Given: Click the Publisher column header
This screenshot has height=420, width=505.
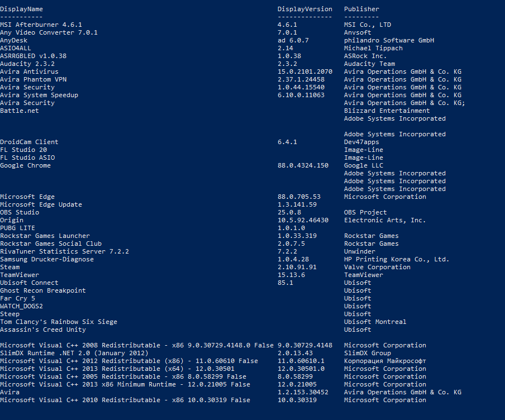Looking at the screenshot, I should (361, 9).
